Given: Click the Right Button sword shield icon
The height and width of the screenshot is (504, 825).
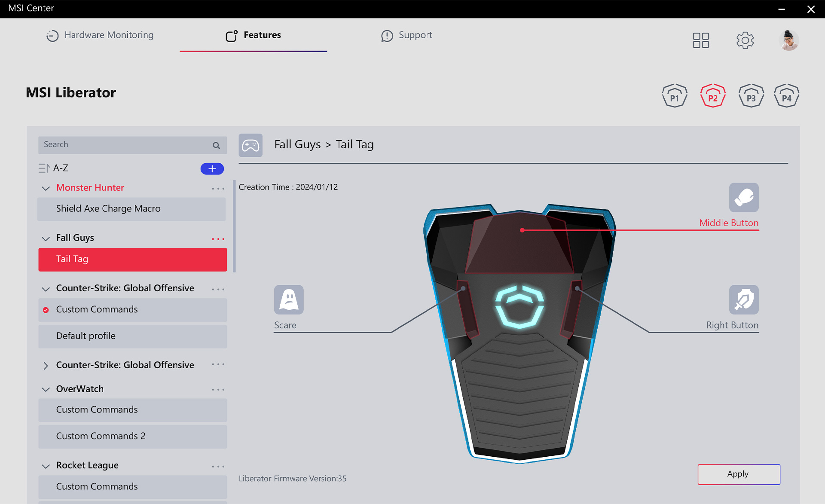Looking at the screenshot, I should tap(743, 299).
